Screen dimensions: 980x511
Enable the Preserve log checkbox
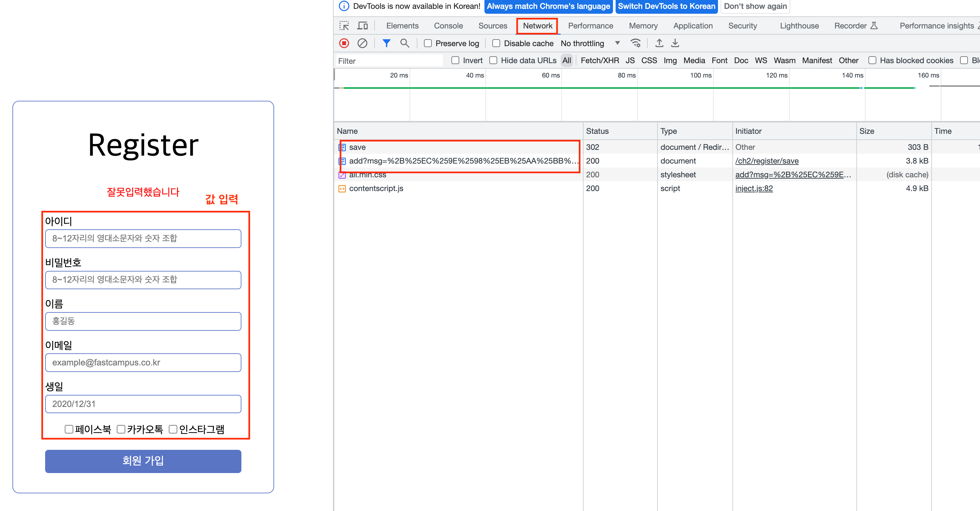(x=428, y=44)
